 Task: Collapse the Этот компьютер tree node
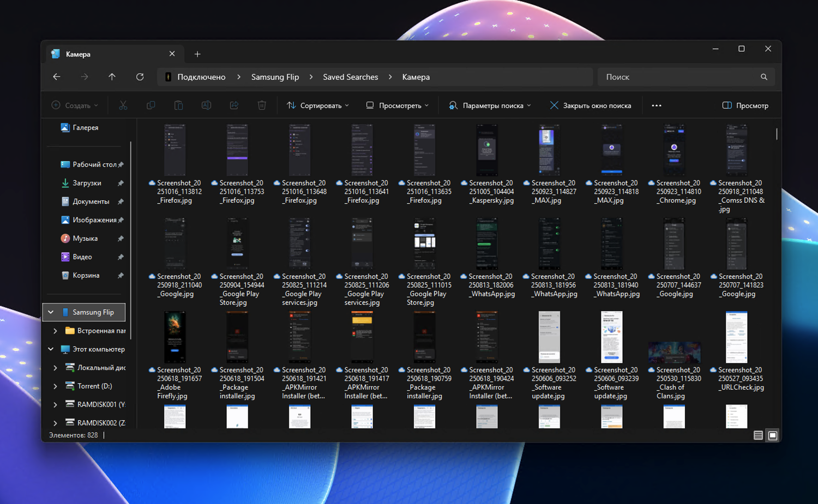pyautogui.click(x=51, y=349)
